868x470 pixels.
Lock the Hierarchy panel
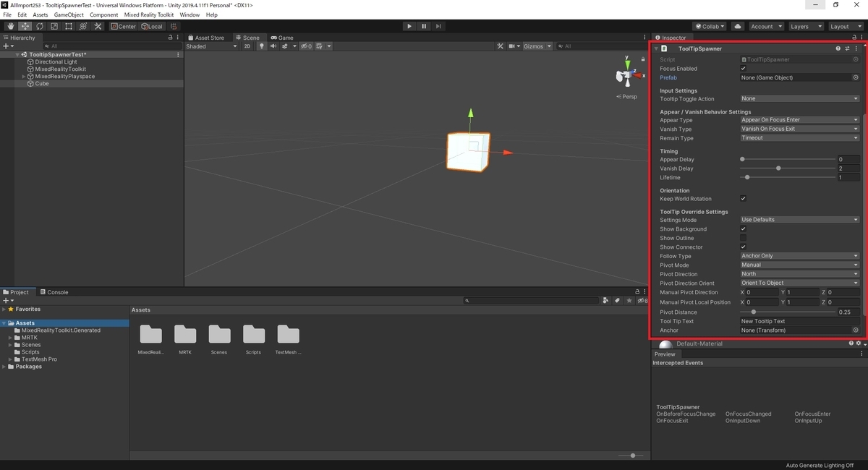coord(171,38)
